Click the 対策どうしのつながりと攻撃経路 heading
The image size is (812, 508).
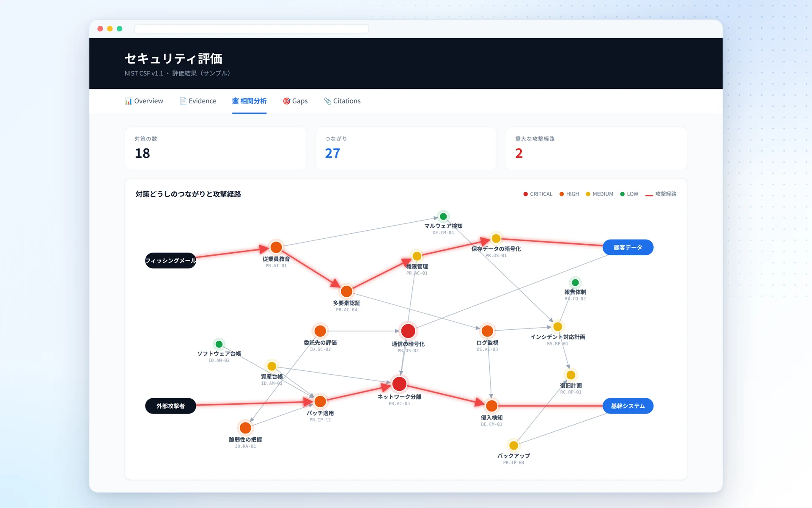pyautogui.click(x=188, y=194)
